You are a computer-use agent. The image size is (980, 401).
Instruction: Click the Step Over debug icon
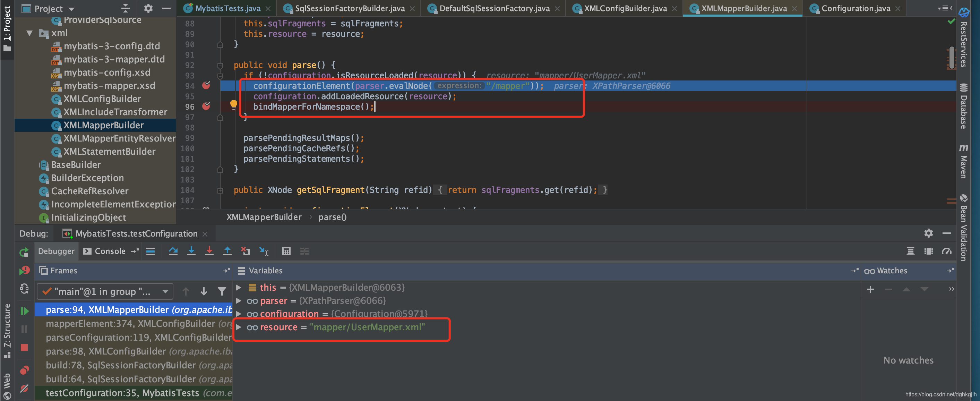pos(173,251)
